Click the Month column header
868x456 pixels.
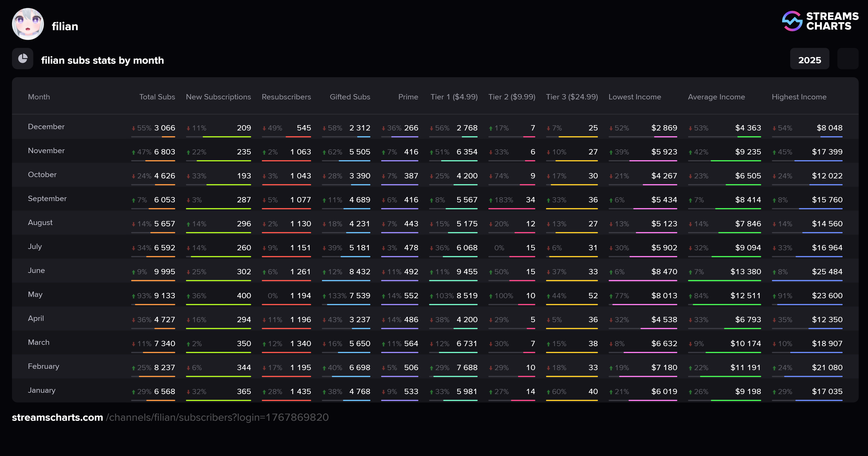point(39,97)
